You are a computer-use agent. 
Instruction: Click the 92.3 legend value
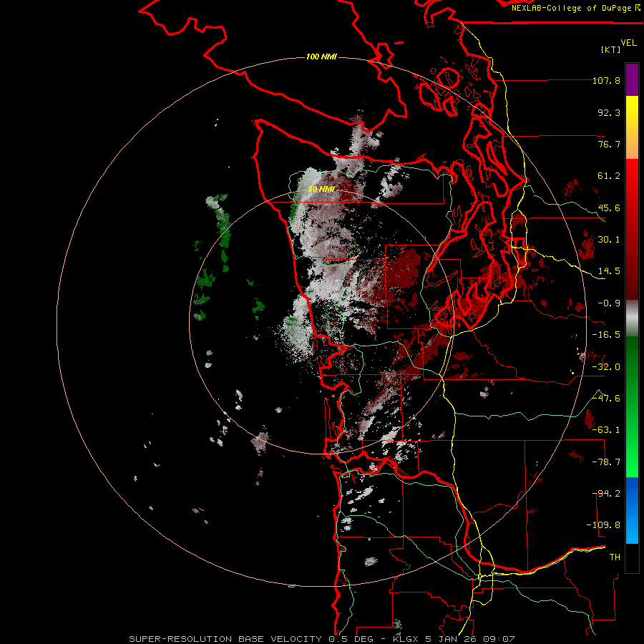click(x=609, y=112)
